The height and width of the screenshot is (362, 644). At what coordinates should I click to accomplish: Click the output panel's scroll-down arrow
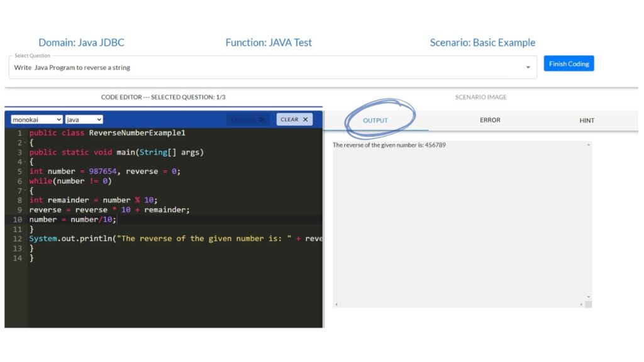pos(589,297)
